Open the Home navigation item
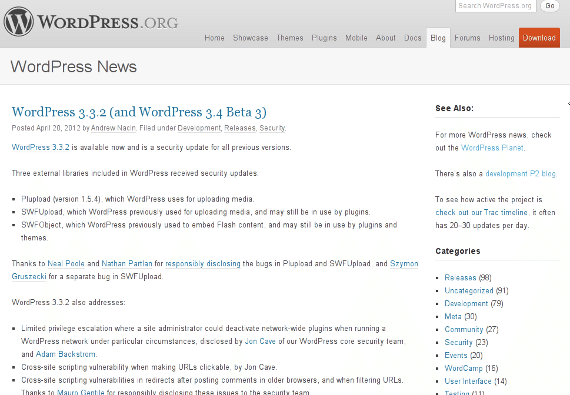This screenshot has height=395, width=570. point(214,38)
